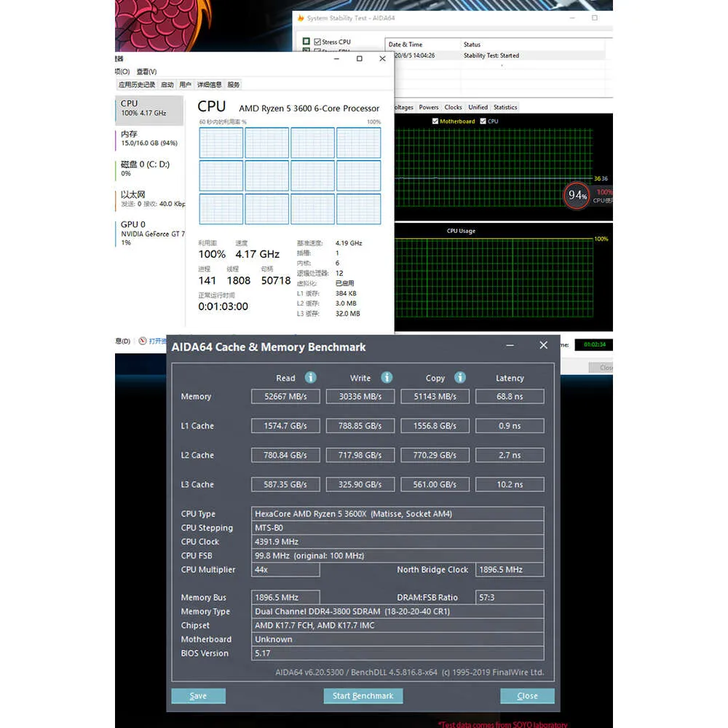Select 以太网 in the Task Manager sidebar
This screenshot has height=728, width=728.
(149, 199)
